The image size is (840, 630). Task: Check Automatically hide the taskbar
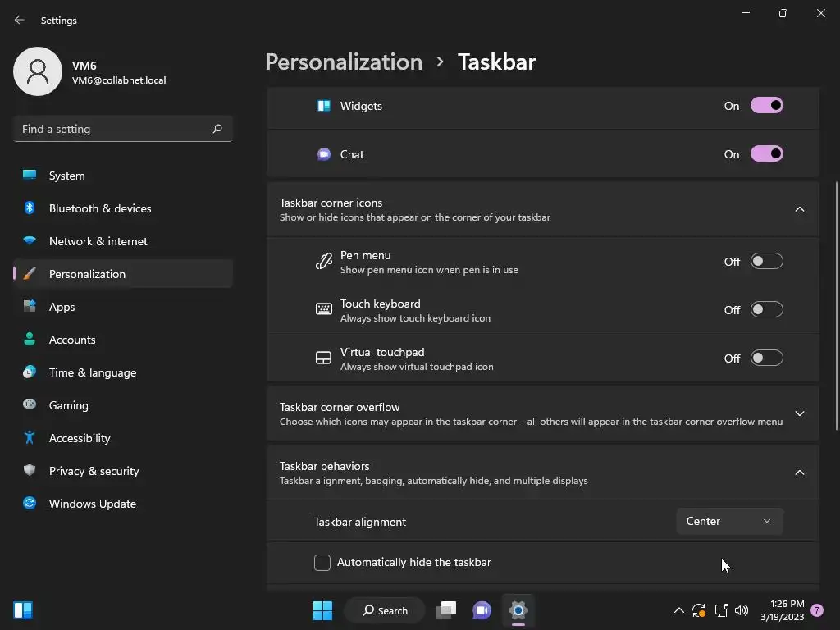point(322,563)
